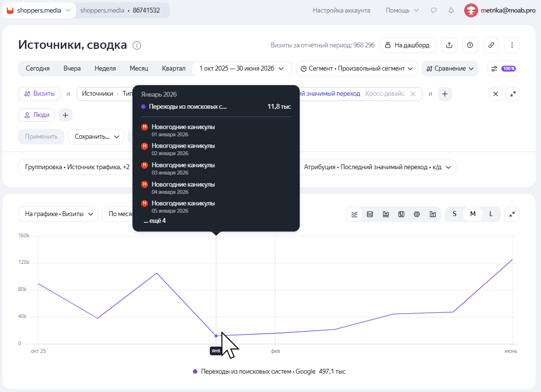Open the date range 1 окт 2025 picker
Image resolution: width=541 pixels, height=392 pixels.
242,68
